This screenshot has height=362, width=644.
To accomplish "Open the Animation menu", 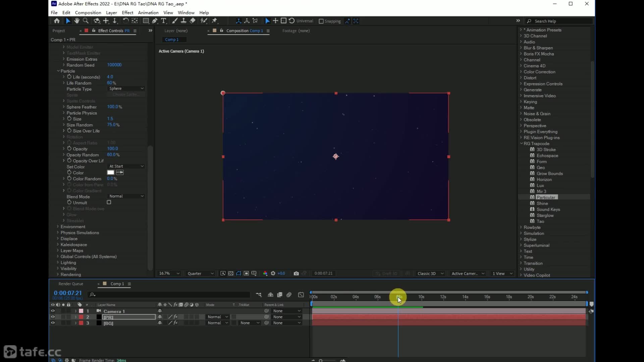I will click(148, 12).
